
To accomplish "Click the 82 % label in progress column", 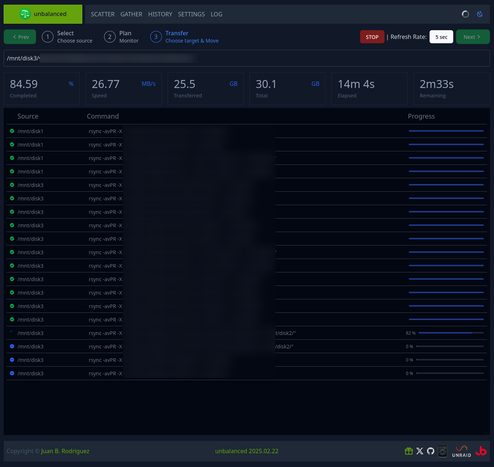I will (x=411, y=333).
